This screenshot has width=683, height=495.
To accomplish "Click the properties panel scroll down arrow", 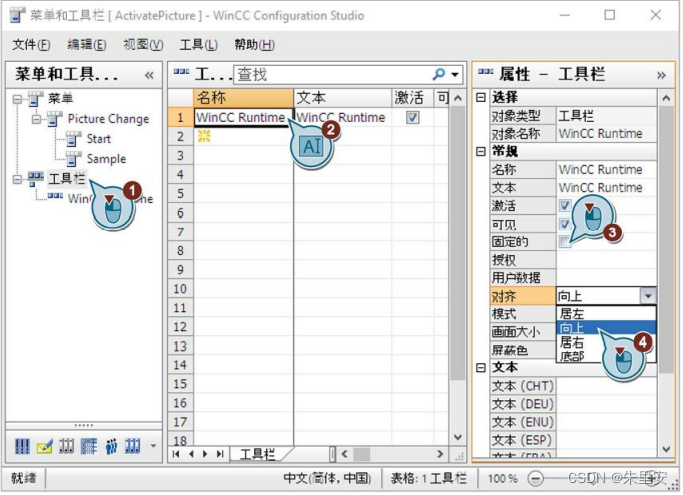I will pyautogui.click(x=666, y=449).
